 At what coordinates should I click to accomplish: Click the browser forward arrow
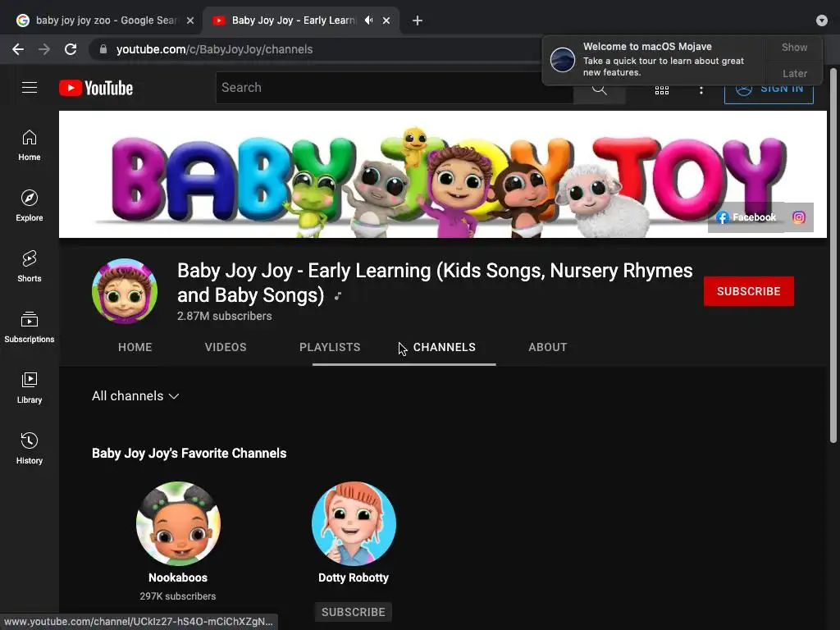pyautogui.click(x=44, y=49)
